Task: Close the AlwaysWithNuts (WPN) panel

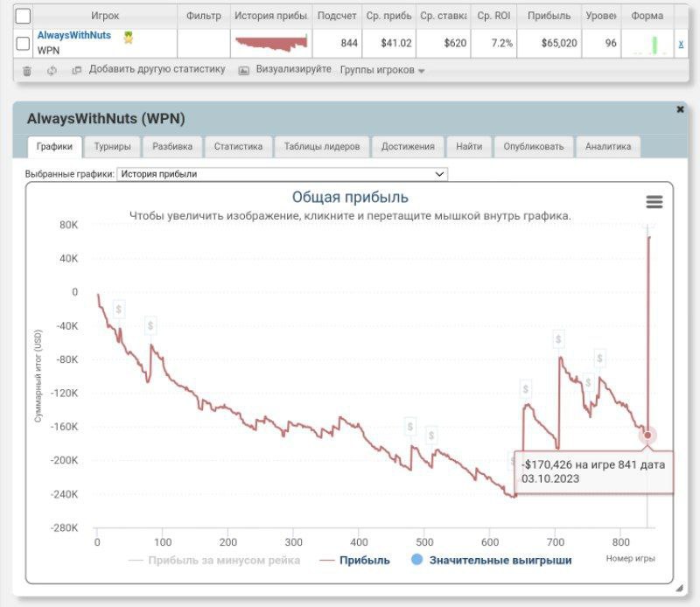Action: [680, 109]
